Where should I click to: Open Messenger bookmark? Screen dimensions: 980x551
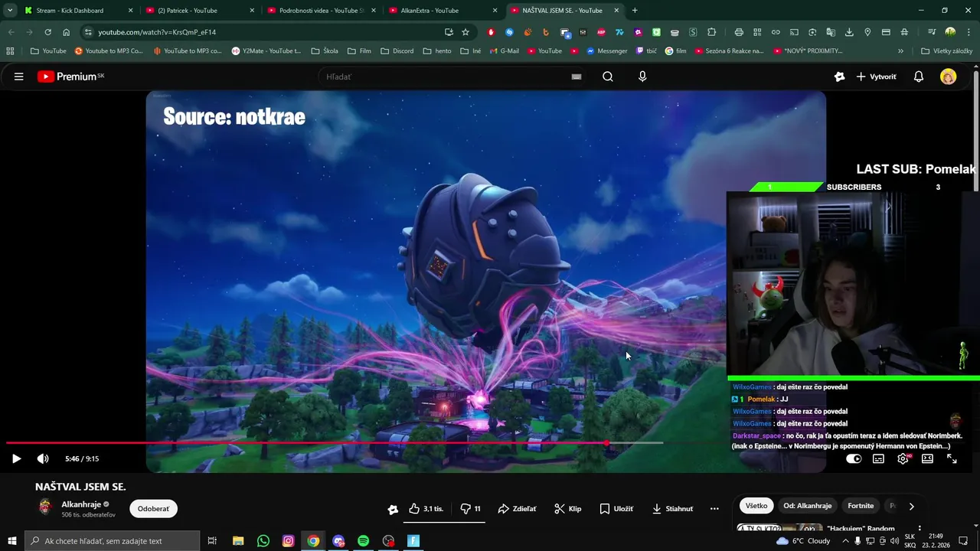click(606, 51)
